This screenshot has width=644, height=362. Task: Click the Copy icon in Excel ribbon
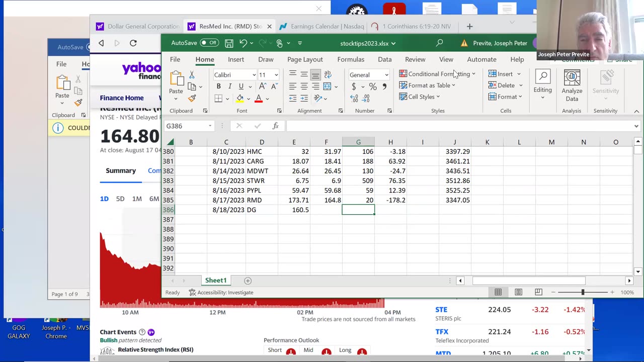(x=192, y=86)
